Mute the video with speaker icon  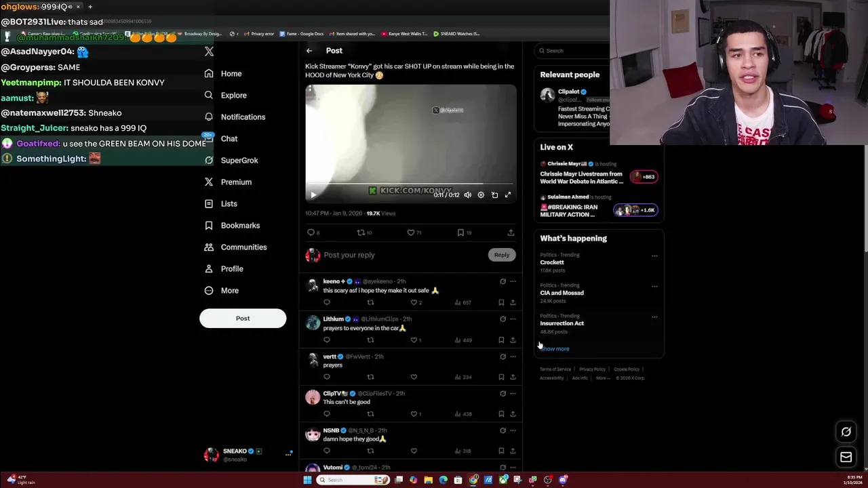tap(467, 195)
